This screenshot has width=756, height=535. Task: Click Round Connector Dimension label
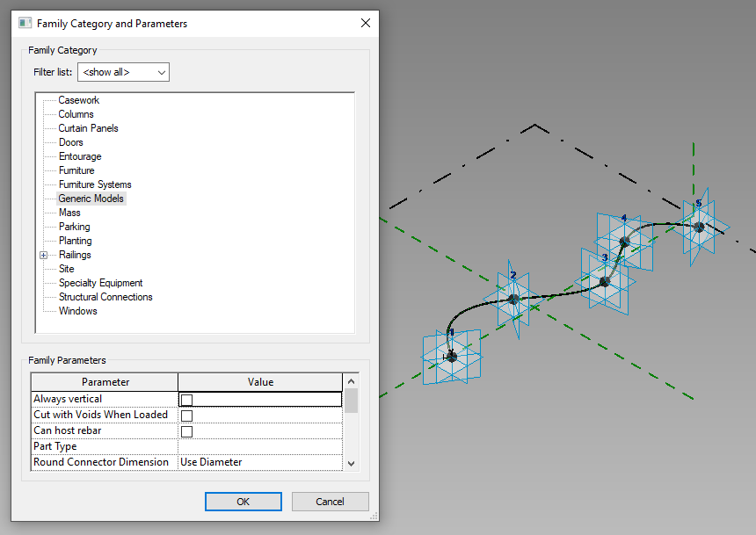click(x=101, y=462)
